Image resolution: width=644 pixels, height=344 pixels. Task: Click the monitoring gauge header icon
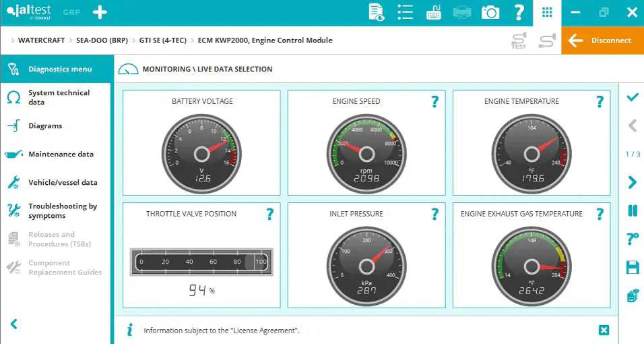point(128,69)
